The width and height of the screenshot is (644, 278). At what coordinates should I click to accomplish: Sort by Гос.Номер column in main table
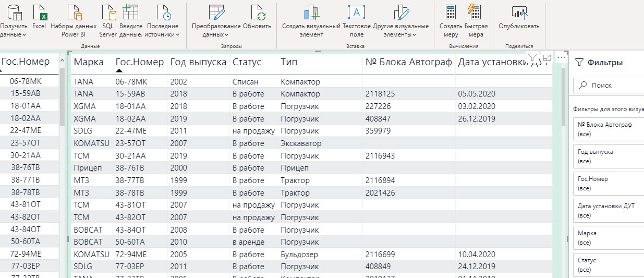(x=139, y=62)
